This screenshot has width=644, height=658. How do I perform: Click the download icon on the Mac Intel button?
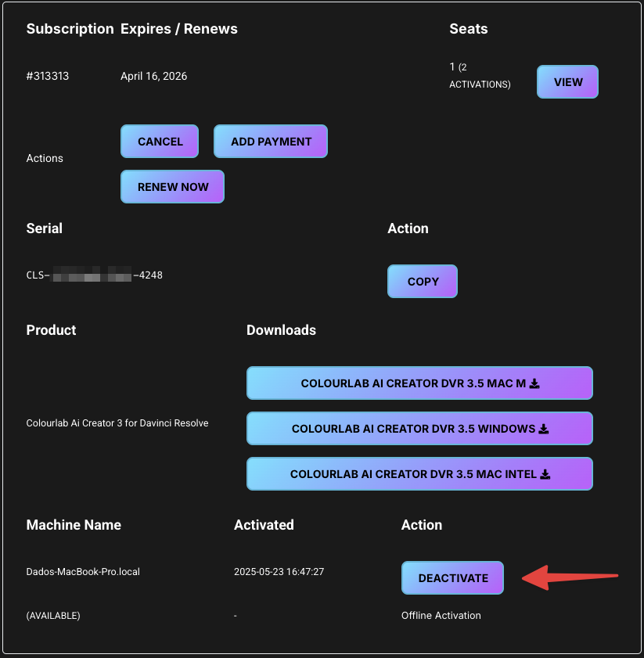point(546,474)
